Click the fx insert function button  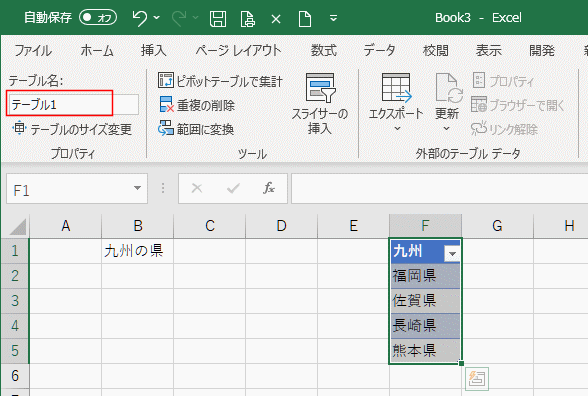[x=269, y=188]
